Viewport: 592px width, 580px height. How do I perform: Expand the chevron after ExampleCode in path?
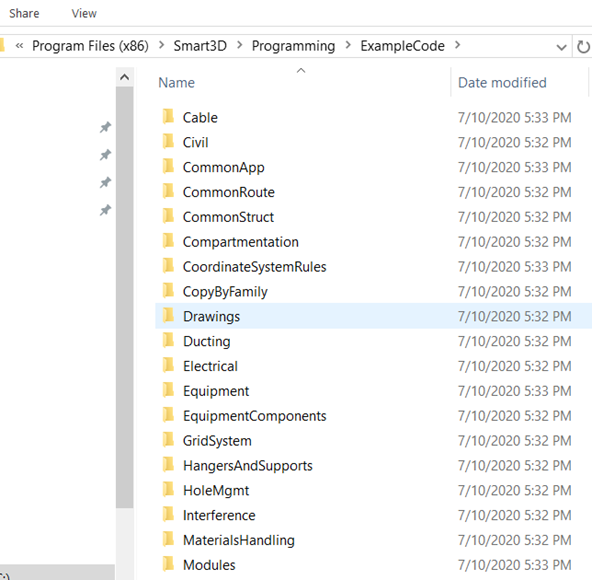point(458,45)
